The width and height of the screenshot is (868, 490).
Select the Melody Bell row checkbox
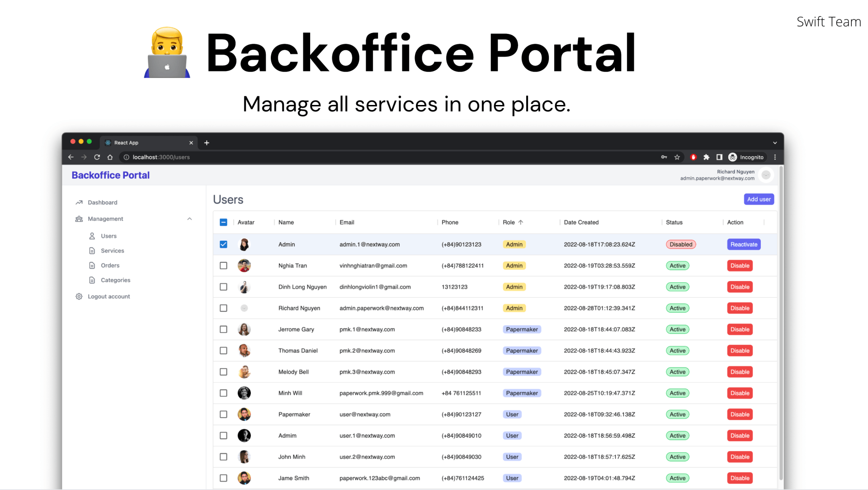pos(223,372)
